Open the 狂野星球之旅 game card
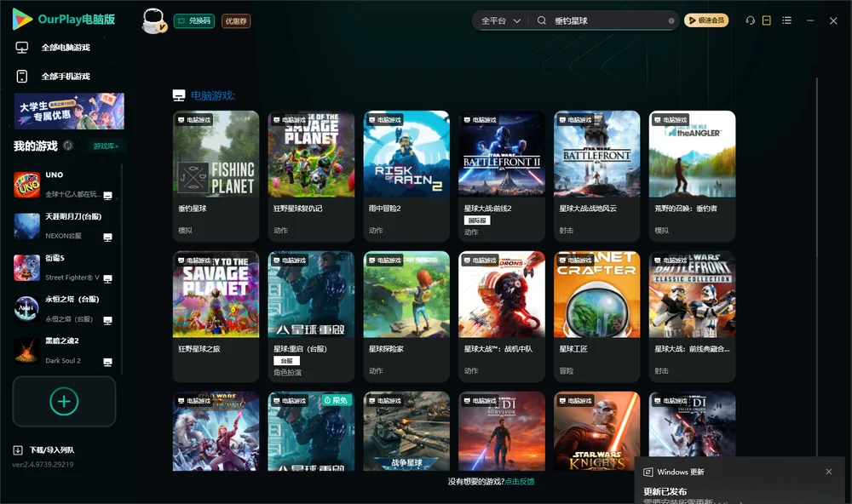The image size is (852, 504). (216, 317)
